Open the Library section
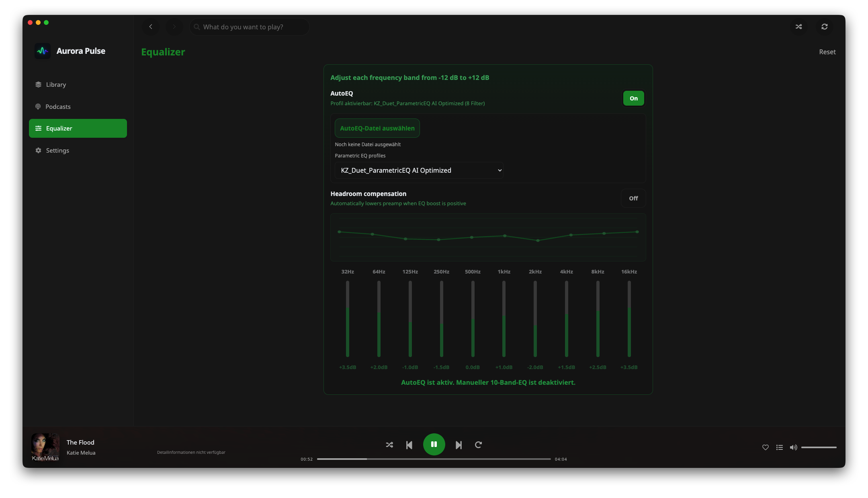The width and height of the screenshot is (868, 498). 78,84
